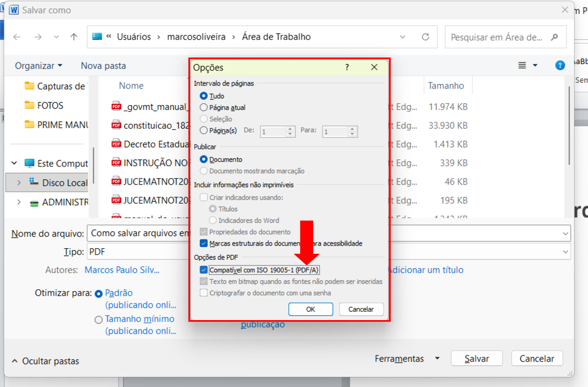The image size is (588, 387).
Task: Select Tamanho mínimo optimization radio button
Action: [98, 320]
